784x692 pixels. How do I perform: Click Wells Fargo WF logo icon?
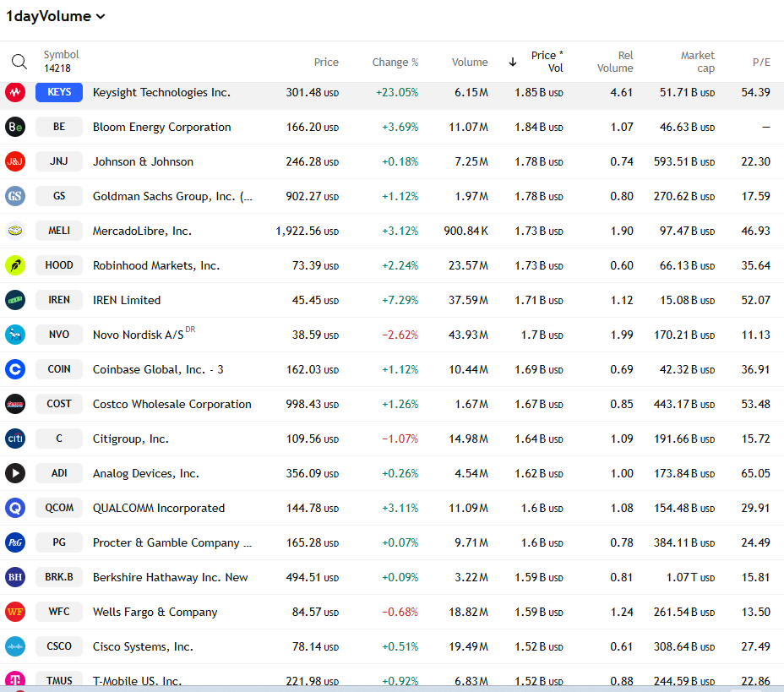pyautogui.click(x=15, y=612)
